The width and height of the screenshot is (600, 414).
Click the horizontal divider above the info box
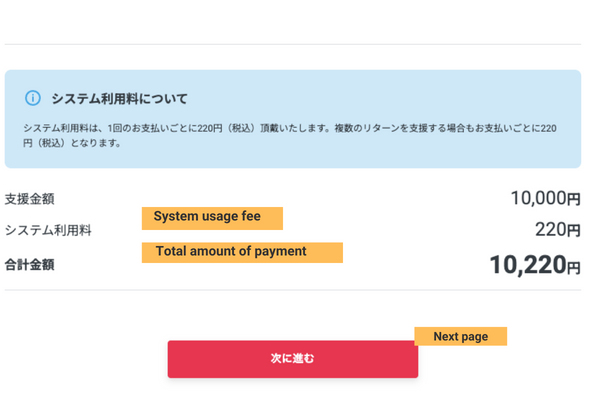tap(292, 44)
